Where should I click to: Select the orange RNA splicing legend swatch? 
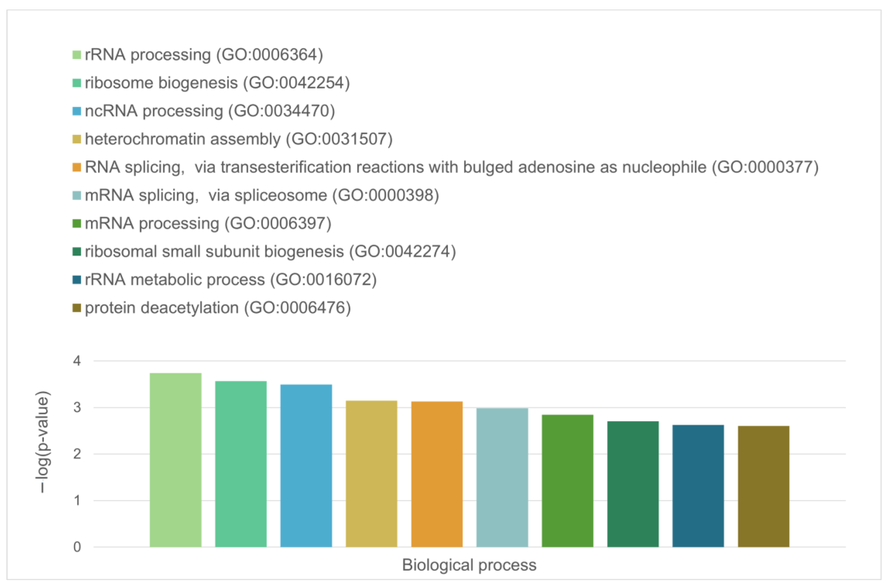tap(77, 167)
